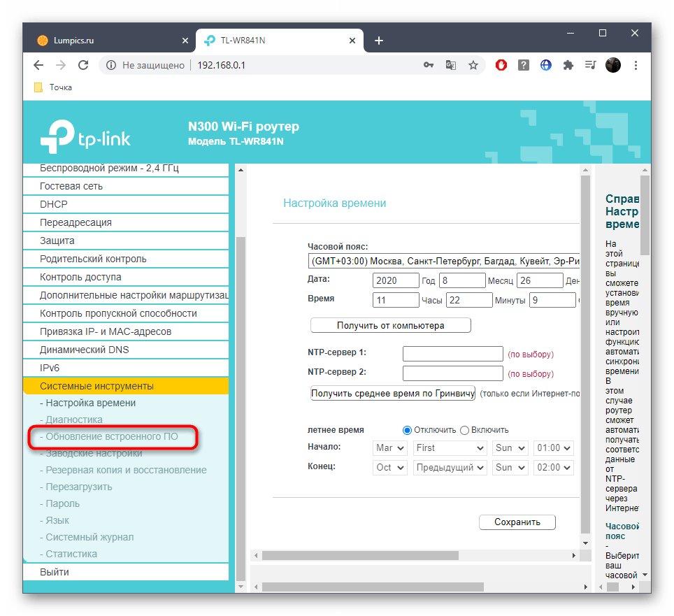Open the extensions puzzle icon
Screen dimensions: 674x616
(568, 65)
